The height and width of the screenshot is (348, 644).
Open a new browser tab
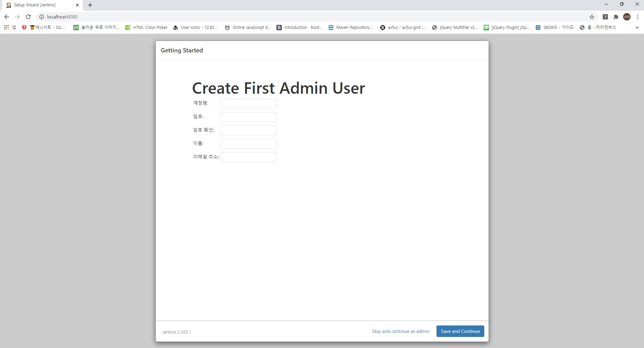90,5
